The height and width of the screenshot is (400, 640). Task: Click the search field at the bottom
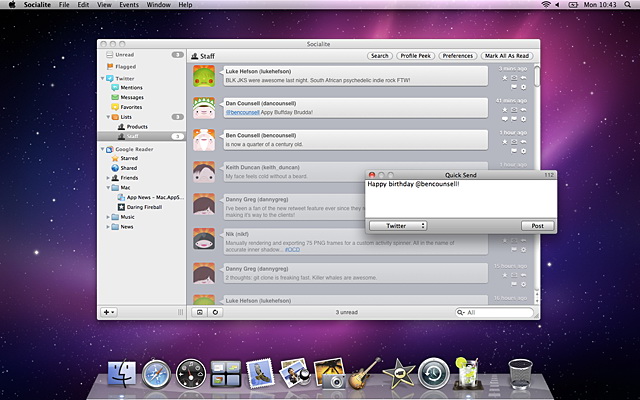pos(495,312)
